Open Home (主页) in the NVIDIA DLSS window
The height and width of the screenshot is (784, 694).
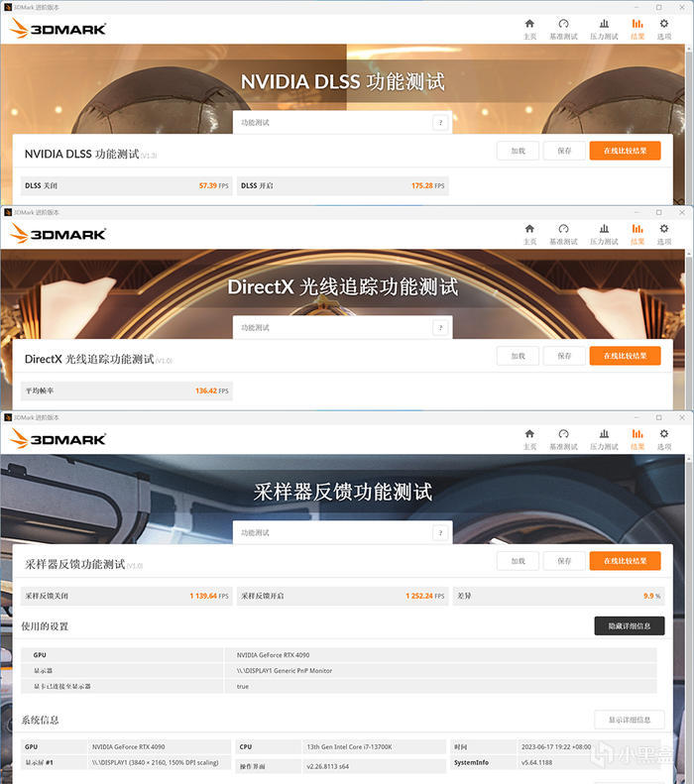click(529, 29)
